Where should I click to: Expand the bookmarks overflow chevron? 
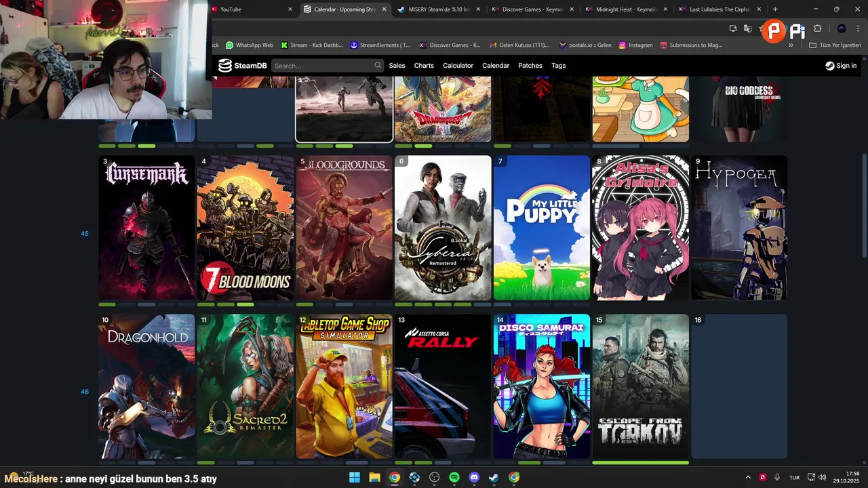(791, 45)
